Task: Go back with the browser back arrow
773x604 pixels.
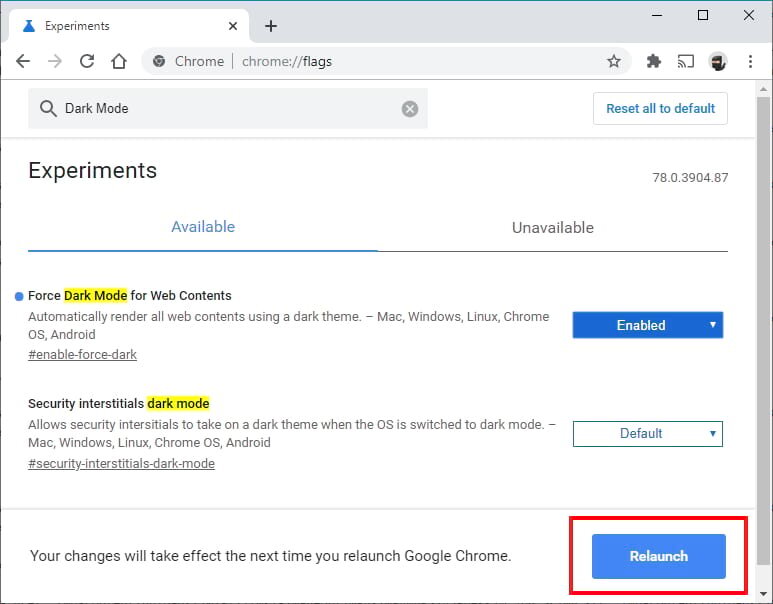Action: pyautogui.click(x=23, y=61)
